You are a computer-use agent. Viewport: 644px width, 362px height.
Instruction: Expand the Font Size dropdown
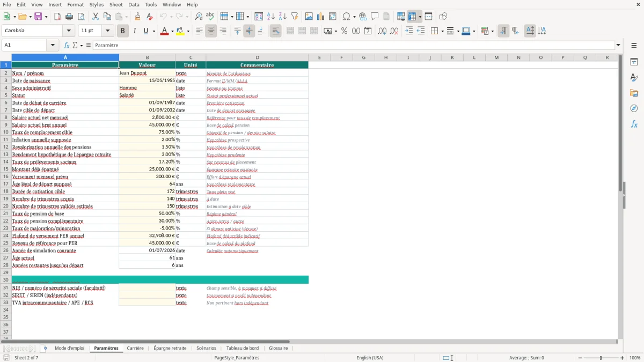click(x=108, y=31)
